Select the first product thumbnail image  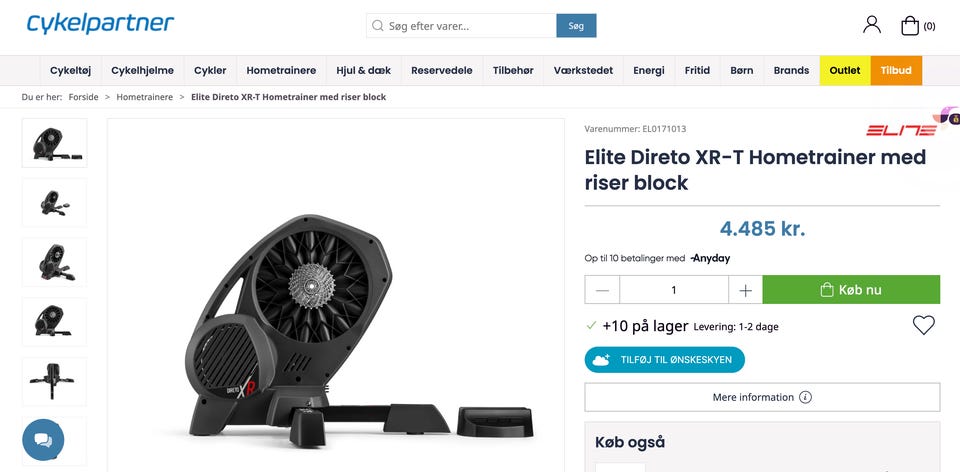point(54,143)
